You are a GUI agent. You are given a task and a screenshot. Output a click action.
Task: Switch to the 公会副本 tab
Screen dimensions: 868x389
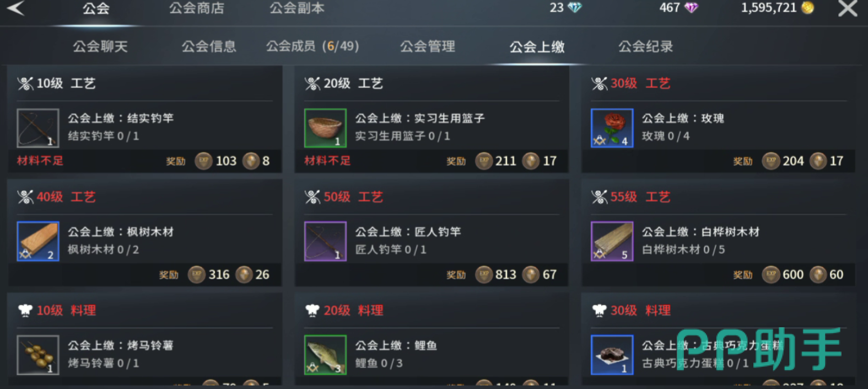point(297,8)
